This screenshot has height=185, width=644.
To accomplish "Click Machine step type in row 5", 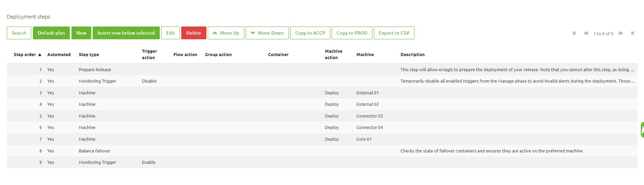I will pos(87,116).
